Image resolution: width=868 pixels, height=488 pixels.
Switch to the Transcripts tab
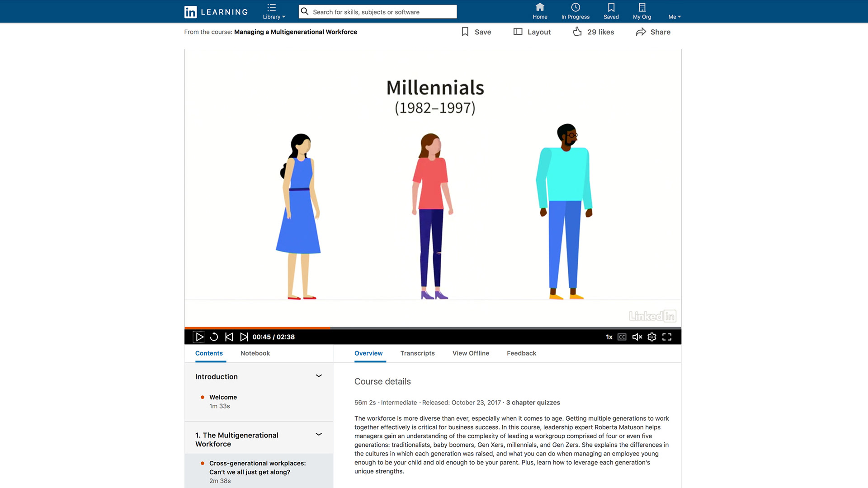click(x=417, y=353)
